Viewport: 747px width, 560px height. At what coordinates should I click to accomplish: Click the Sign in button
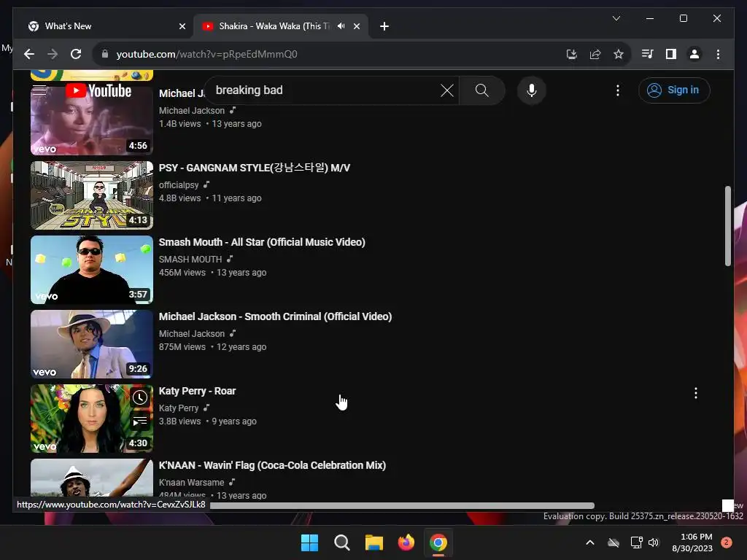pyautogui.click(x=674, y=90)
